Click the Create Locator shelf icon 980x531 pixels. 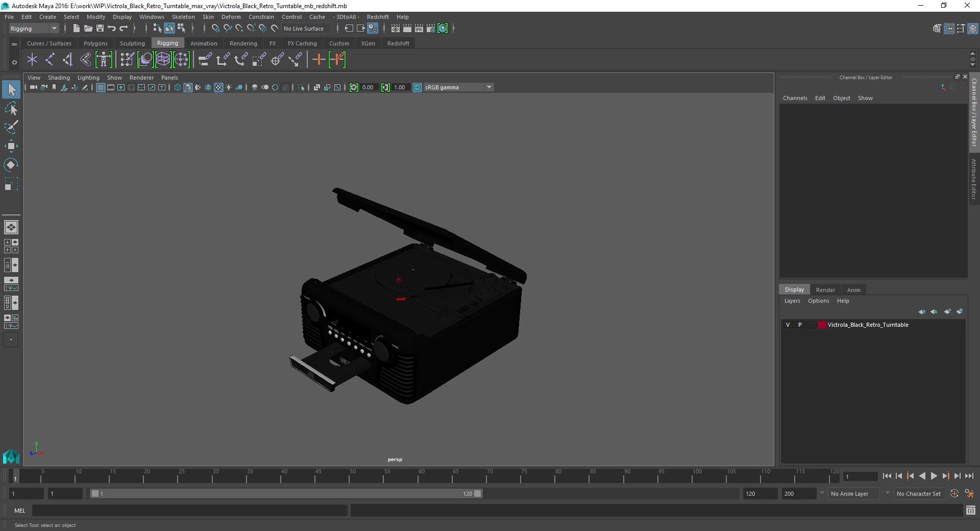click(x=32, y=60)
